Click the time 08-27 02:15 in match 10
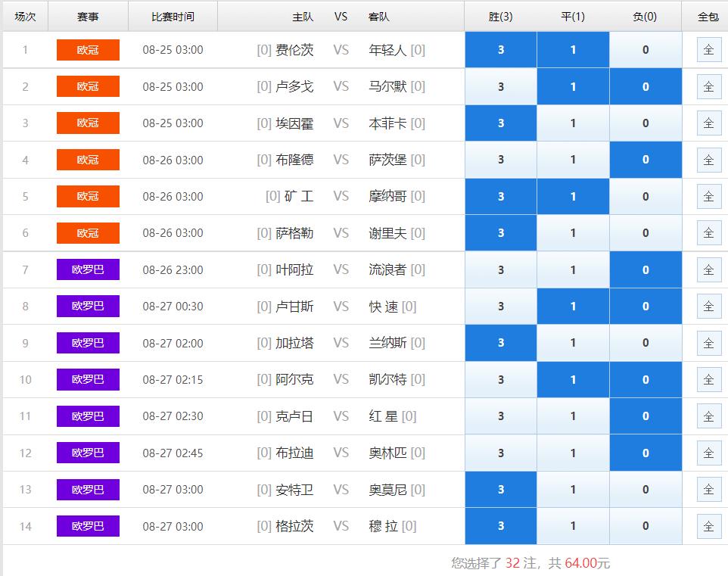 point(173,379)
